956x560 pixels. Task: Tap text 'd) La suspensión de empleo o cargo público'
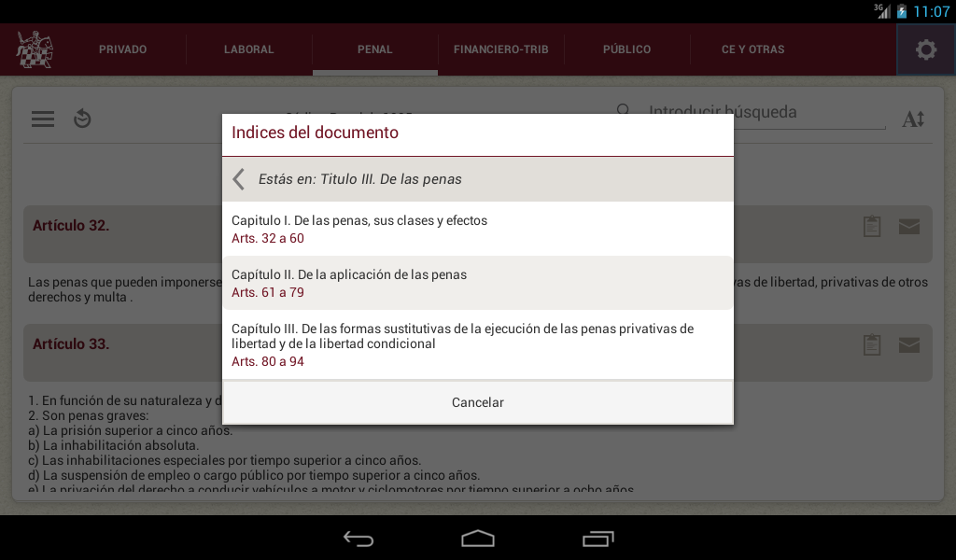254,475
